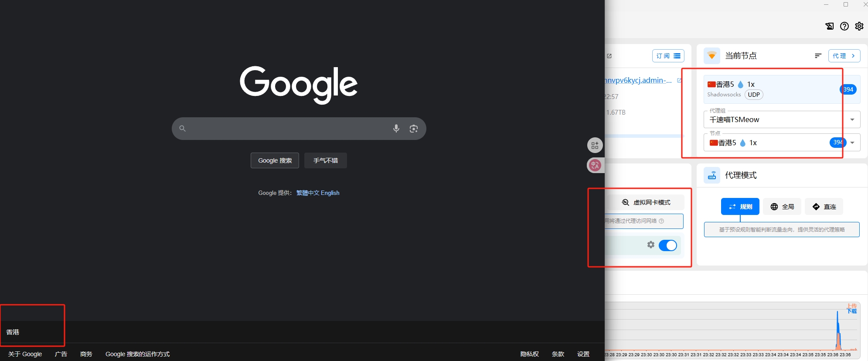The width and height of the screenshot is (868, 361).
Task: Open 设置 footer menu on Google page
Action: (x=583, y=354)
